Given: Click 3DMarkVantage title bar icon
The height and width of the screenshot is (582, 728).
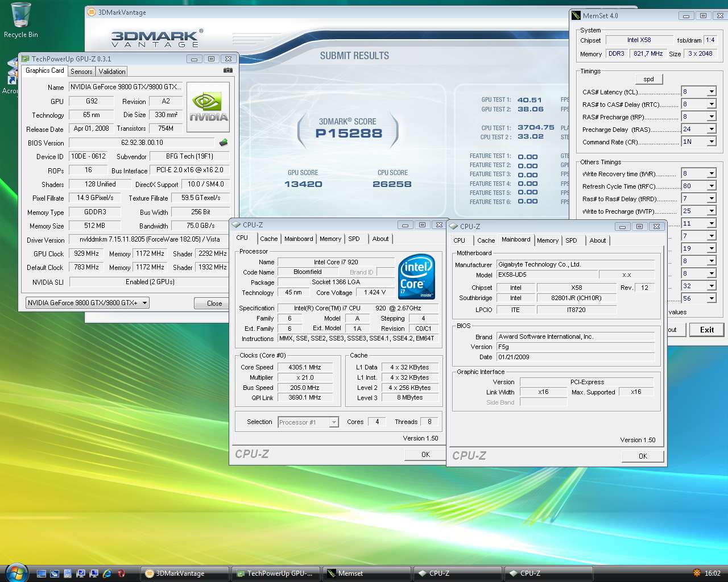Looking at the screenshot, I should pos(92,12).
